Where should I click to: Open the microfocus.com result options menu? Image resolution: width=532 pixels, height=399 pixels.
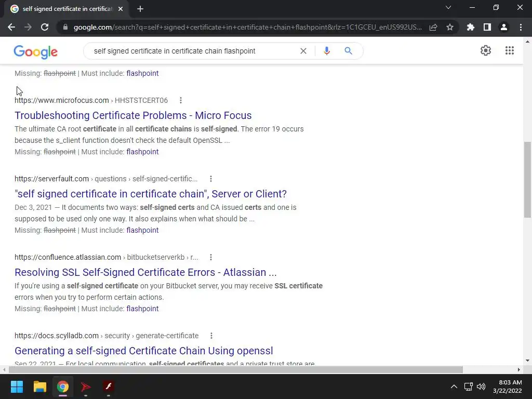[x=181, y=100]
